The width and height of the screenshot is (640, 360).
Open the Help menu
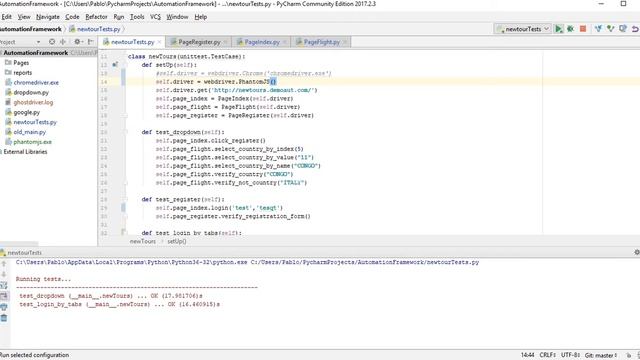point(200,17)
